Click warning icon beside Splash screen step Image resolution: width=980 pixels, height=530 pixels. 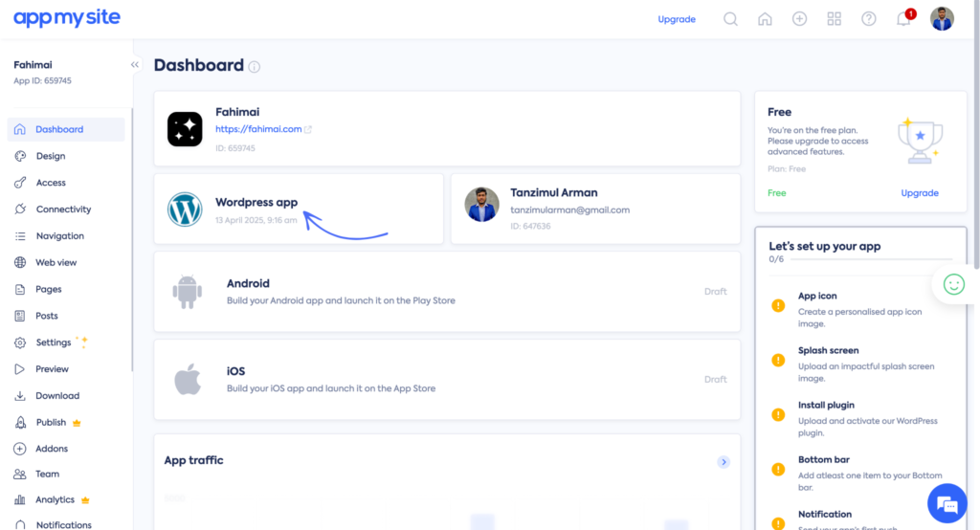(x=778, y=360)
